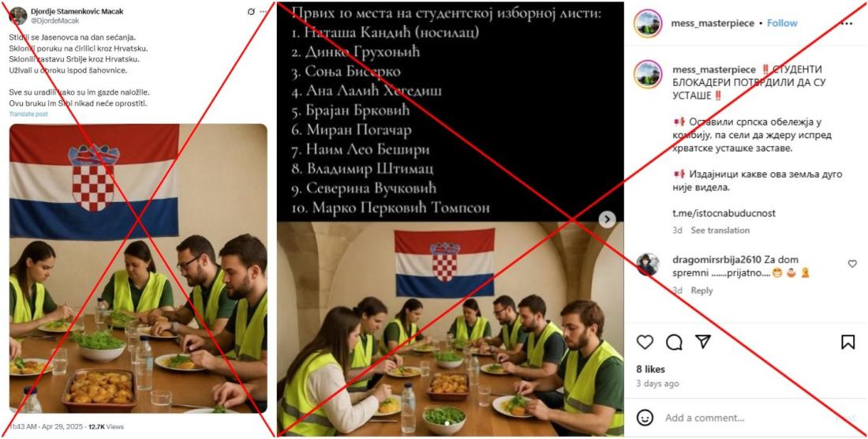Advance carousel with next arrow
868x439 pixels.
(607, 219)
